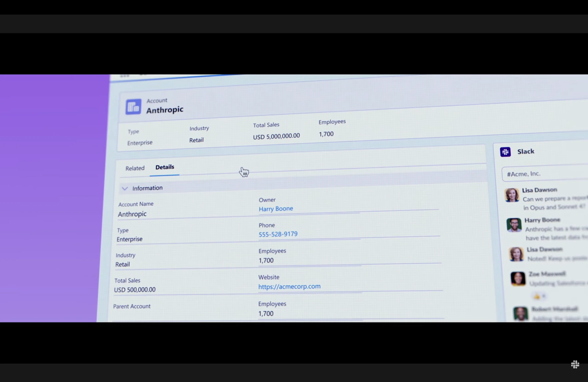This screenshot has width=588, height=382.
Task: Click the Slack watermark icon at bottom right
Action: click(x=575, y=365)
